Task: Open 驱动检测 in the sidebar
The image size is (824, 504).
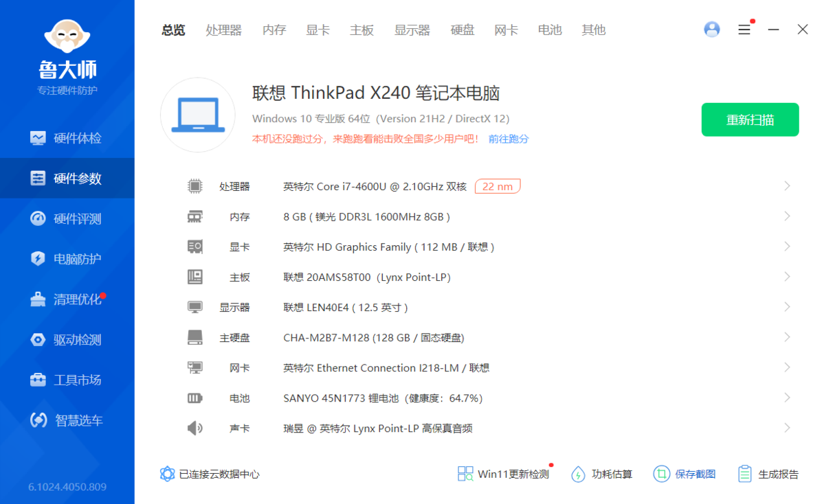Action: coord(67,340)
